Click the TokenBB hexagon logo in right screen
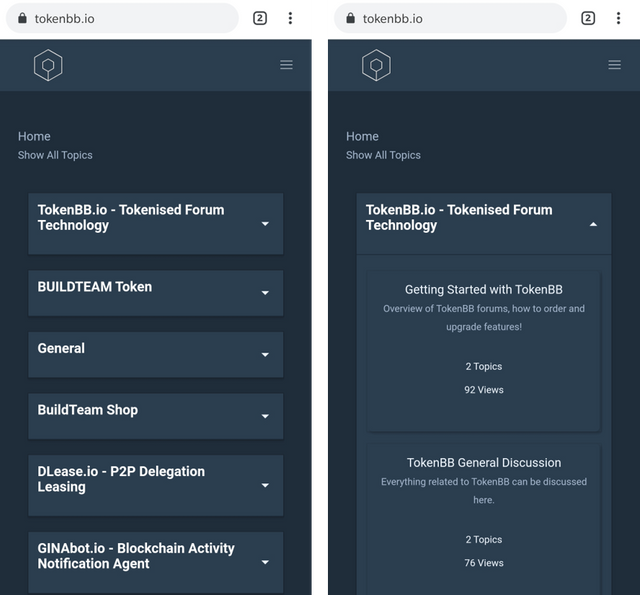Viewport: 640px width, 595px height. (x=376, y=65)
